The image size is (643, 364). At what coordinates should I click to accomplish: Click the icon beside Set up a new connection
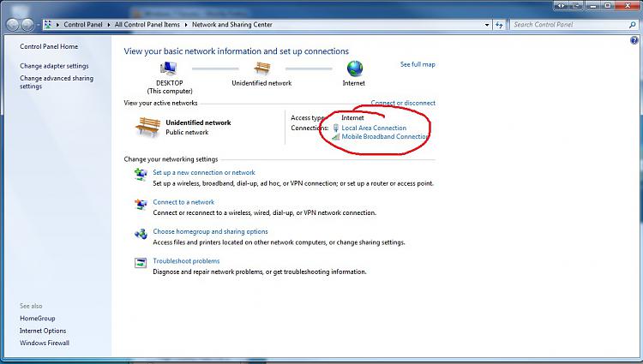[141, 174]
